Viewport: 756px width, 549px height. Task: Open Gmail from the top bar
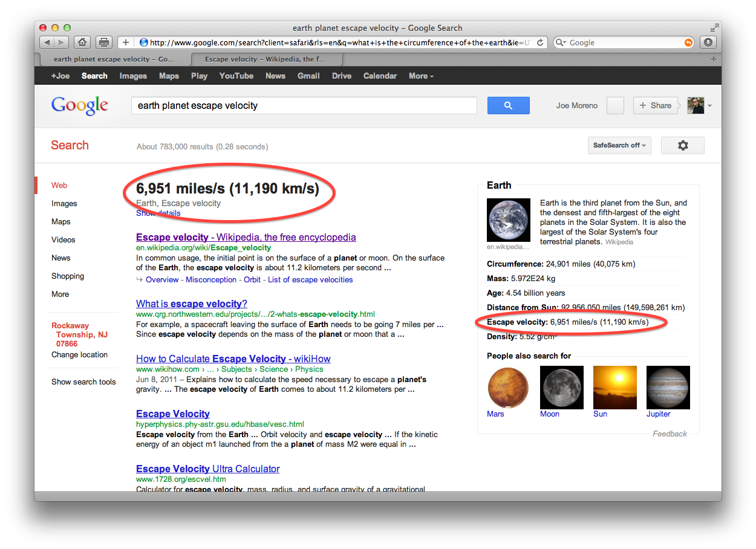(x=308, y=76)
